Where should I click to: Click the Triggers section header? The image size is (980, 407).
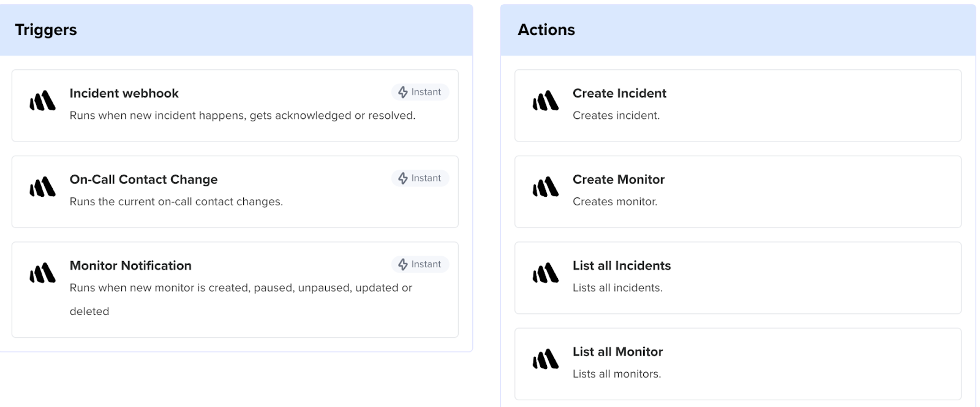(46, 30)
